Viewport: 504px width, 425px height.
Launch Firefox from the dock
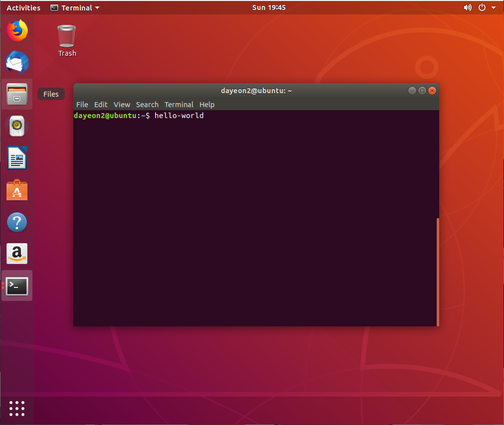[17, 30]
